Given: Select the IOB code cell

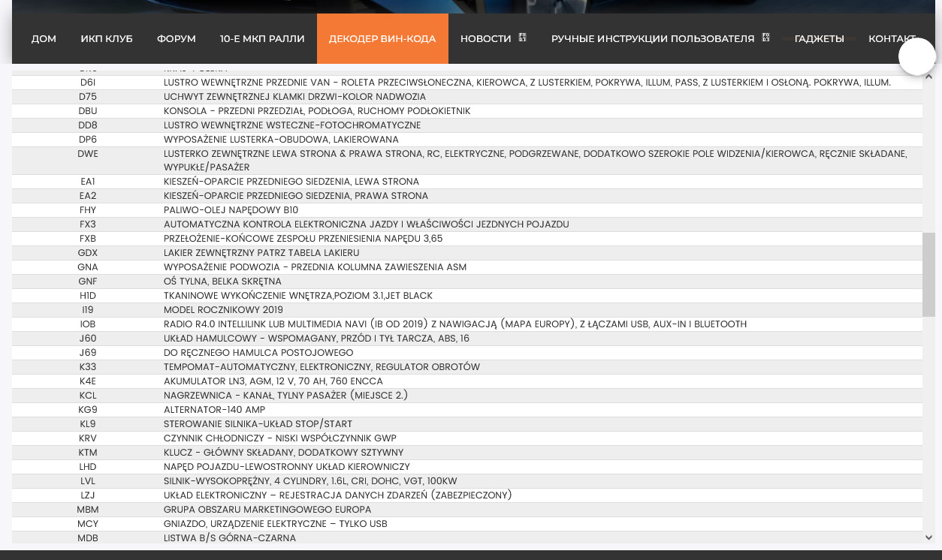Looking at the screenshot, I should tap(88, 324).
